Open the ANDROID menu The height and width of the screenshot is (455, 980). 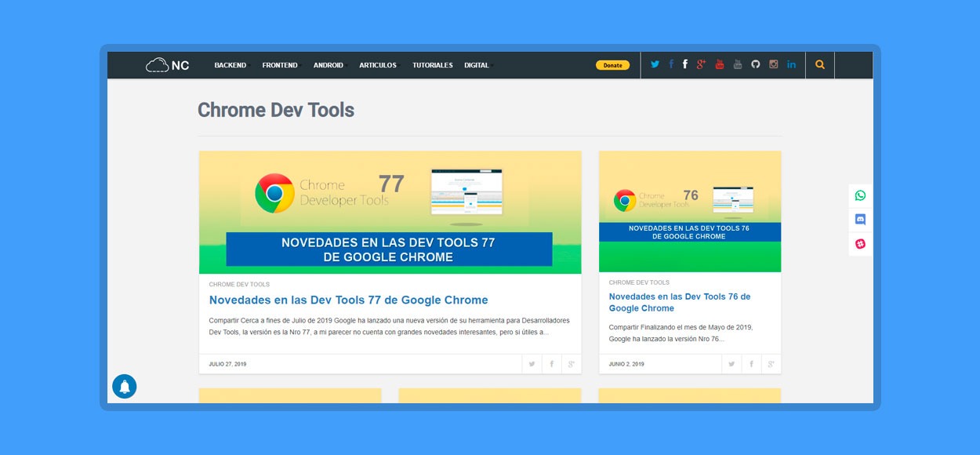pyautogui.click(x=328, y=65)
